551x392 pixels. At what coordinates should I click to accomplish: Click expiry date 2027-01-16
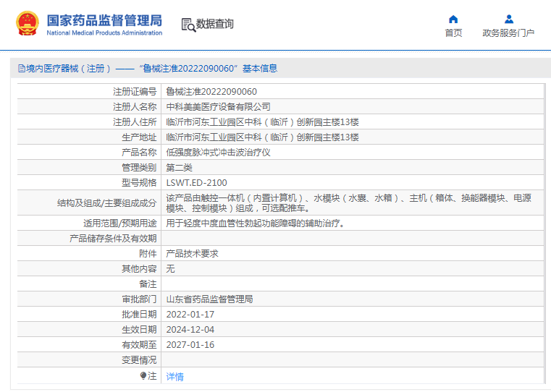[x=190, y=344]
